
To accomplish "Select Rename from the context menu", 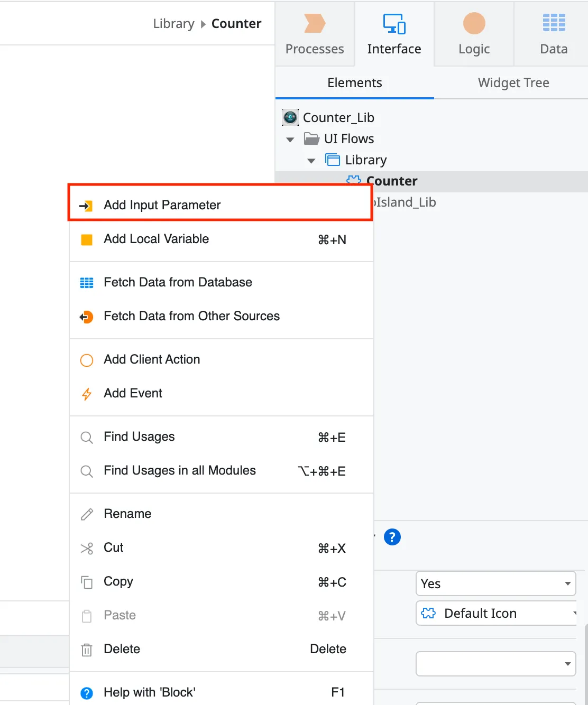I will point(127,513).
